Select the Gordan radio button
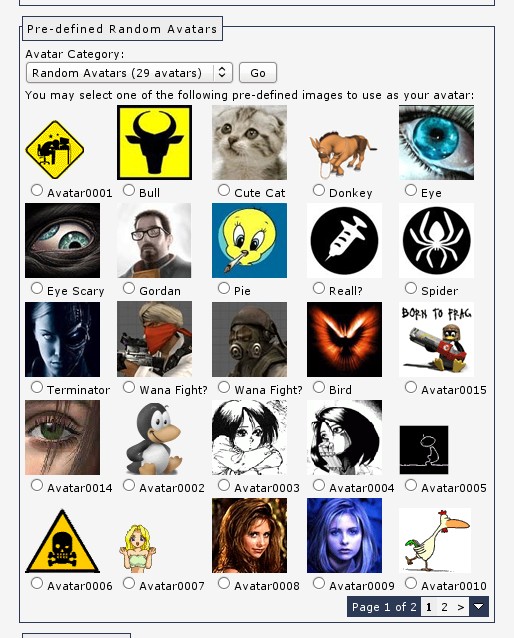The width and height of the screenshot is (514, 638). pos(129,288)
